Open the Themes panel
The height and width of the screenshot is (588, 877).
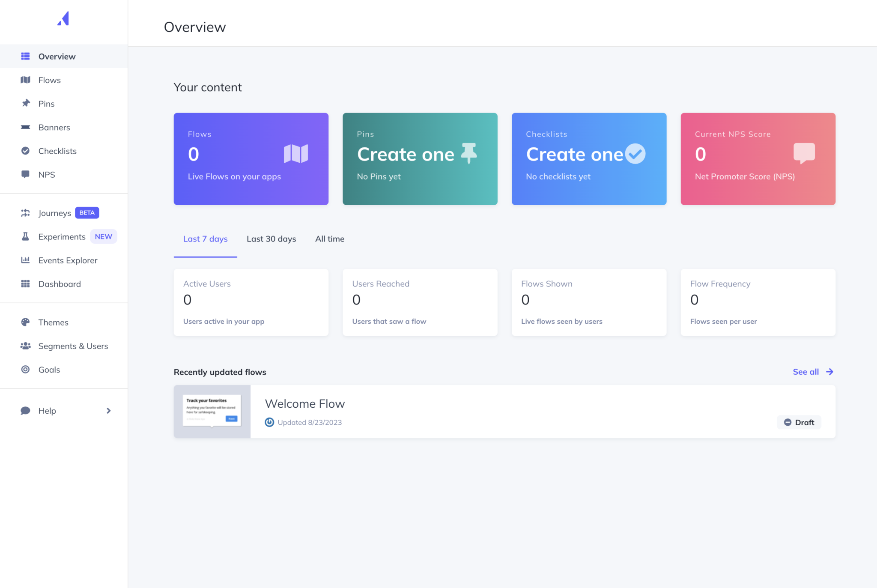coord(53,322)
